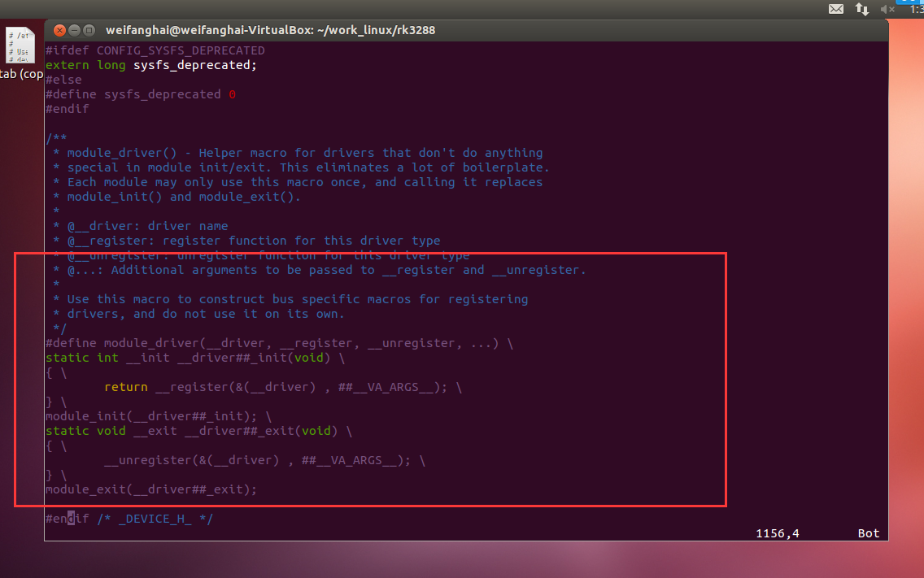
Task: Click 'static int __init' function line
Action: tap(195, 358)
